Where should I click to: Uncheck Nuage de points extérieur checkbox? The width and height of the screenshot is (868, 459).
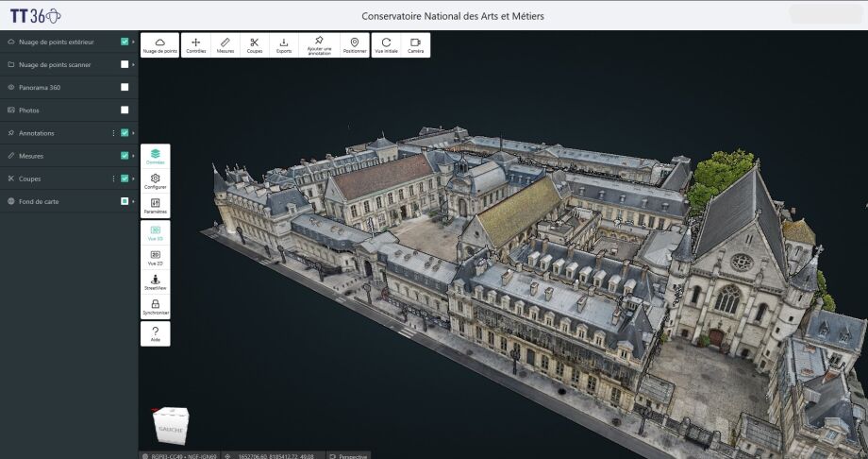125,42
